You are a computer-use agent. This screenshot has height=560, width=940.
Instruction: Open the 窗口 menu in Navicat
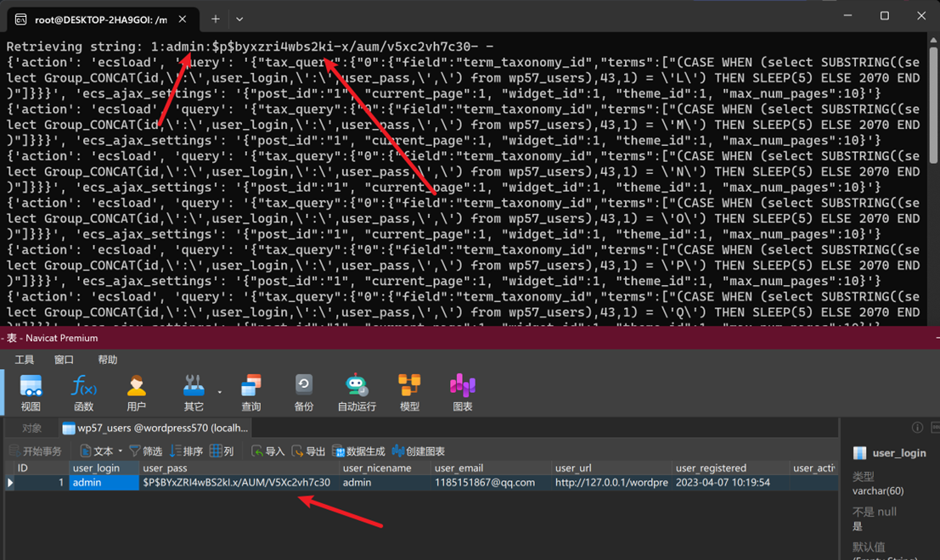(x=65, y=360)
